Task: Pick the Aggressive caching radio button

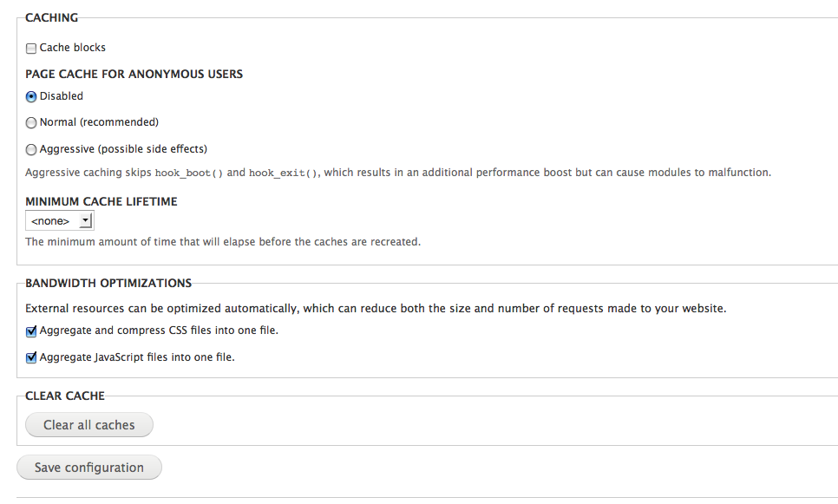Action: tap(31, 150)
